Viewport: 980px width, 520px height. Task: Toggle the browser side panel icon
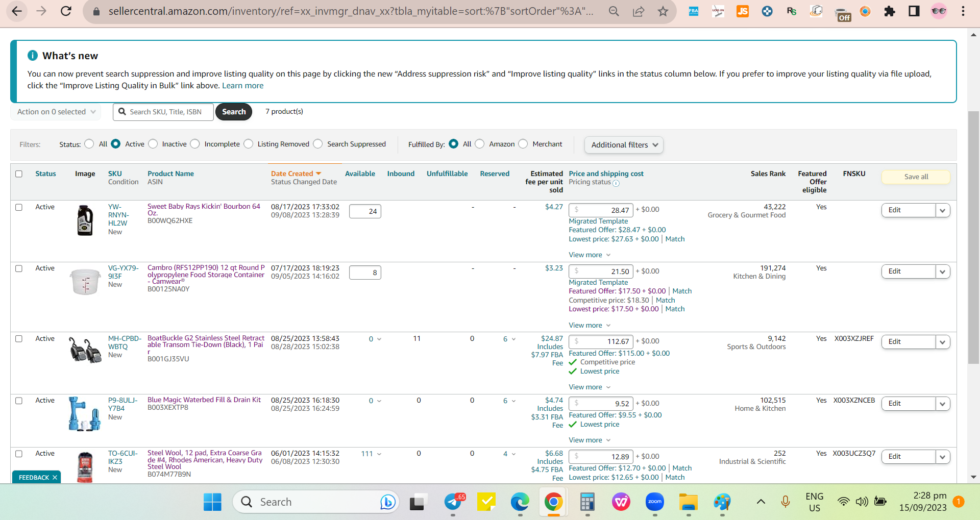coord(914,11)
